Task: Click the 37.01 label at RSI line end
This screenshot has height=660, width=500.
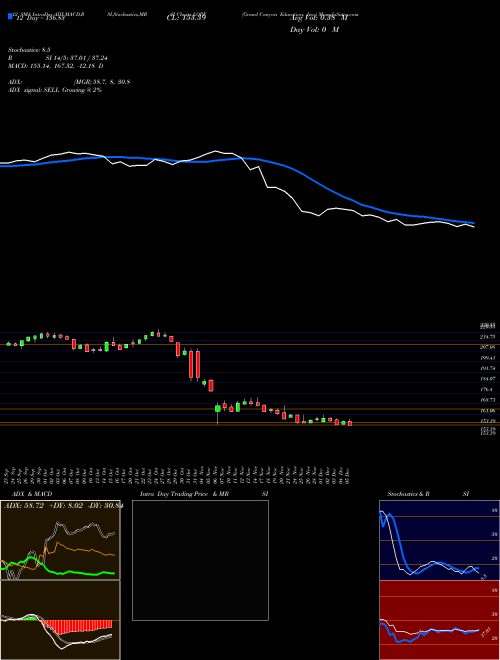Action: point(486,633)
